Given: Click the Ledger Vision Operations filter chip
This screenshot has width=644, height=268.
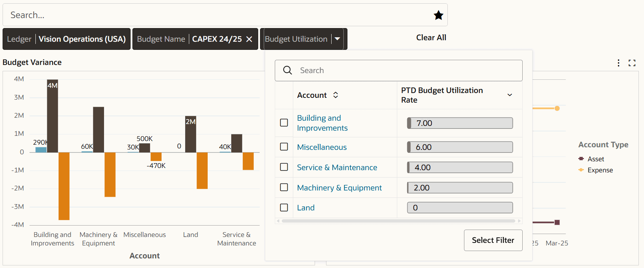Looking at the screenshot, I should tap(66, 39).
